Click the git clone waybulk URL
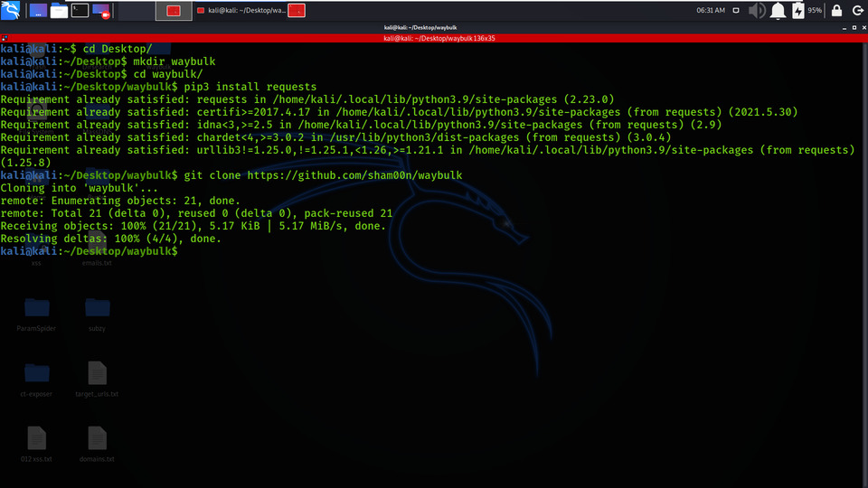Image resolution: width=868 pixels, height=488 pixels. (x=354, y=175)
